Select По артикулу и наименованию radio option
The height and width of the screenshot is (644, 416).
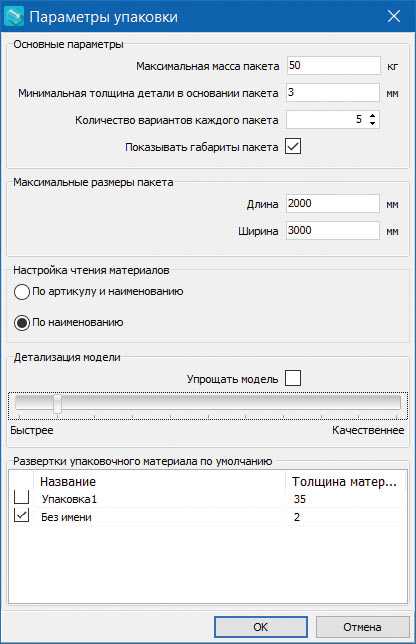click(21, 292)
